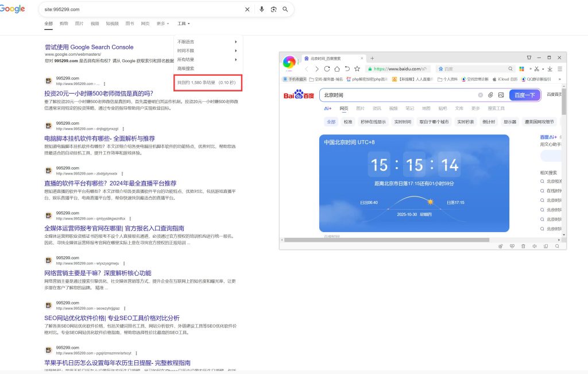The image size is (588, 374).
Task: Click the Google voice search microphone icon
Action: (x=262, y=9)
